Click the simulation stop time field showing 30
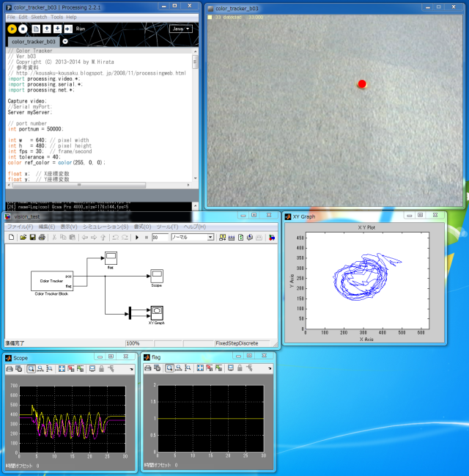 160,238
